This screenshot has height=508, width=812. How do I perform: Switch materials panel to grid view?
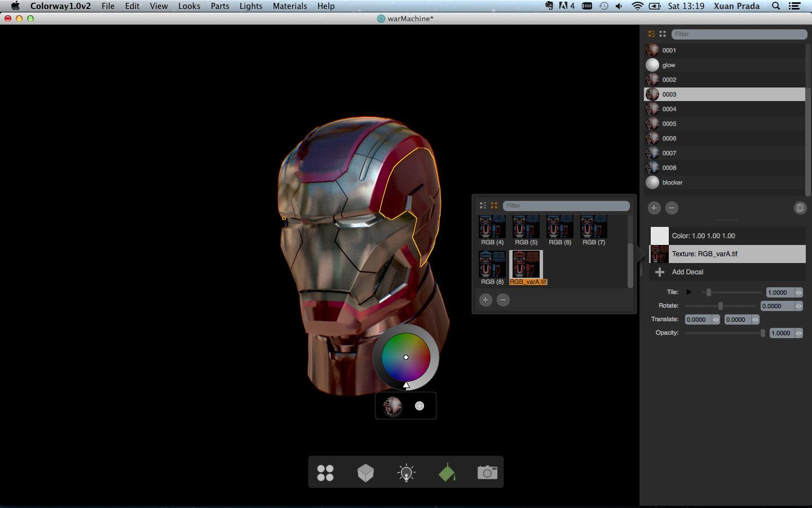coord(663,34)
